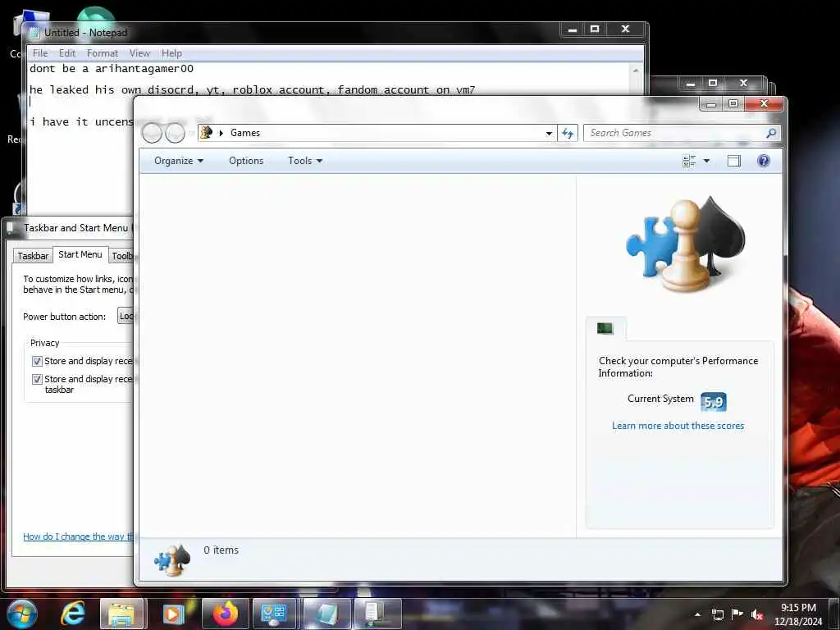Open Tools dropdown menu

click(305, 161)
